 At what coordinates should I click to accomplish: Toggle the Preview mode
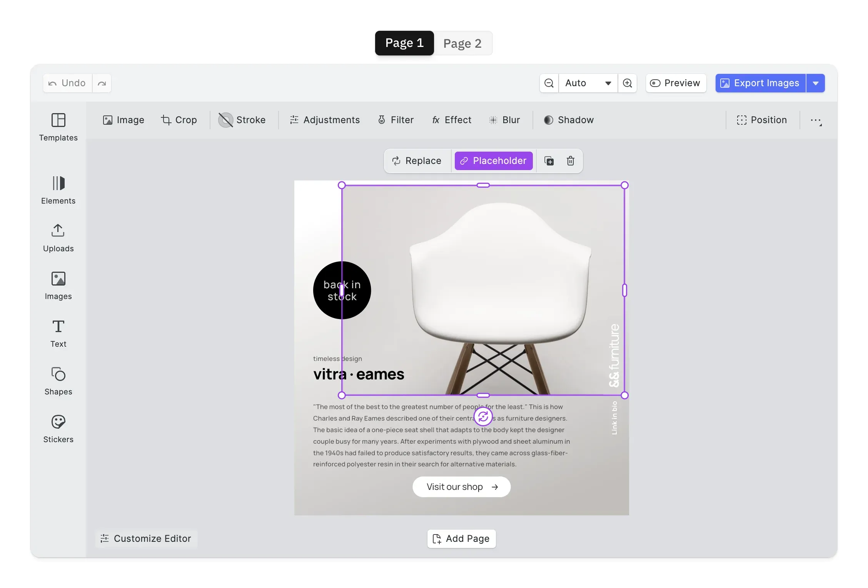tap(676, 83)
